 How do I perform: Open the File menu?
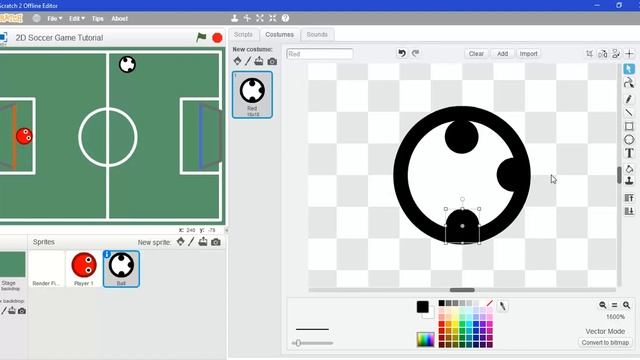tap(54, 18)
